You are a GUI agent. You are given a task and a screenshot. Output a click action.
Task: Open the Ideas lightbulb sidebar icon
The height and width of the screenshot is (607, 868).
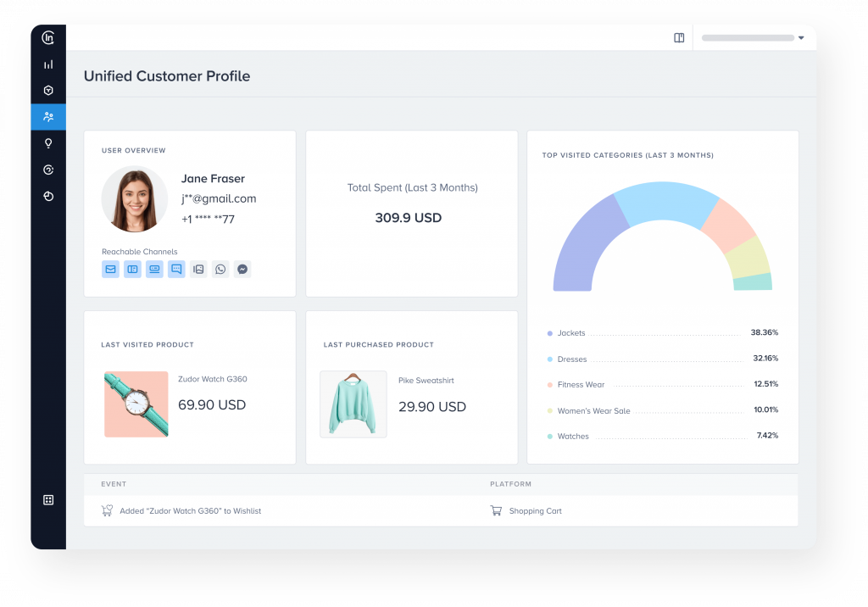[48, 143]
